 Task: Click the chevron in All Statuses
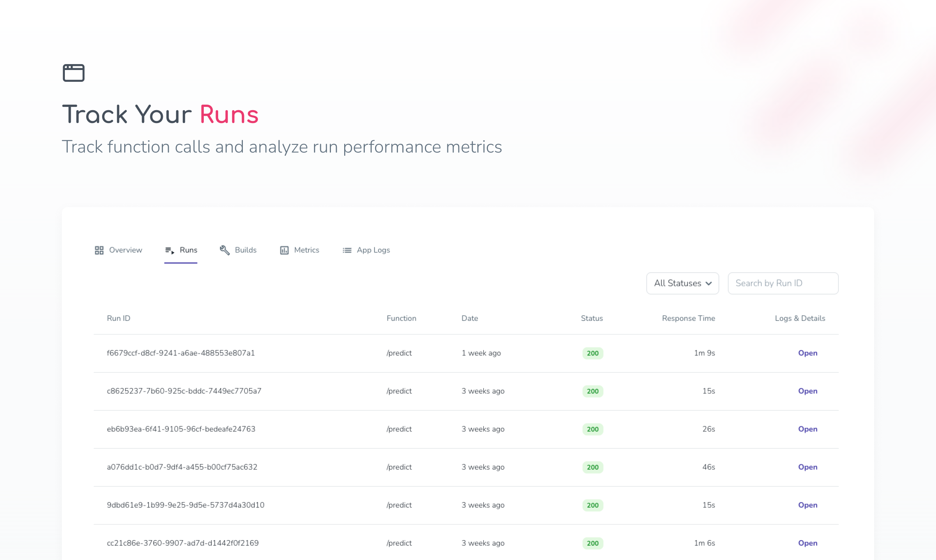(x=709, y=283)
